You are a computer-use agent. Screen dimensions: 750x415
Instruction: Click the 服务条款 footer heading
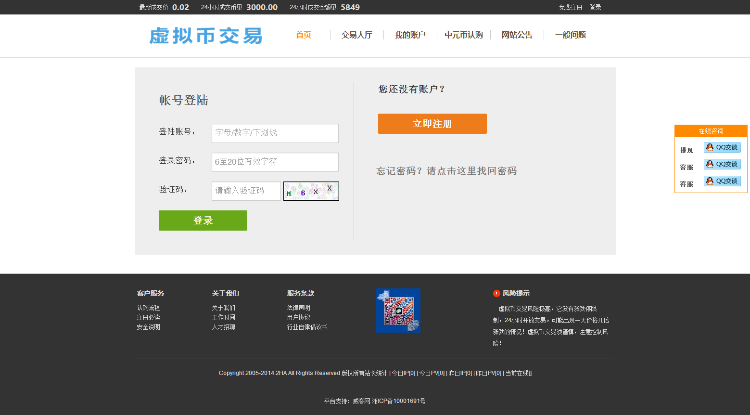pyautogui.click(x=300, y=293)
